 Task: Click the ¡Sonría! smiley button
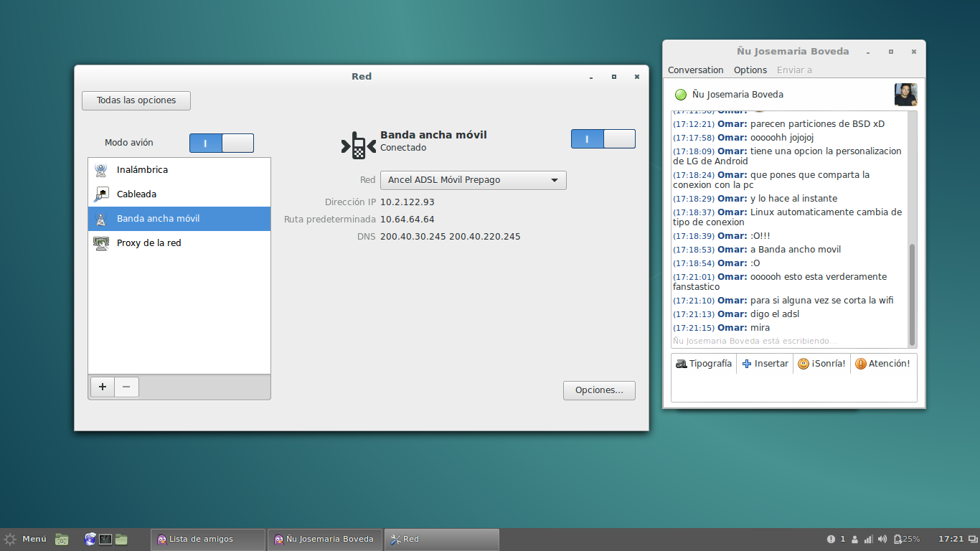point(821,364)
